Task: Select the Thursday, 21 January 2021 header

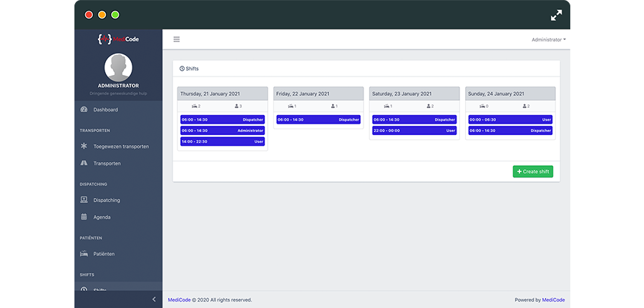Action: [223, 94]
